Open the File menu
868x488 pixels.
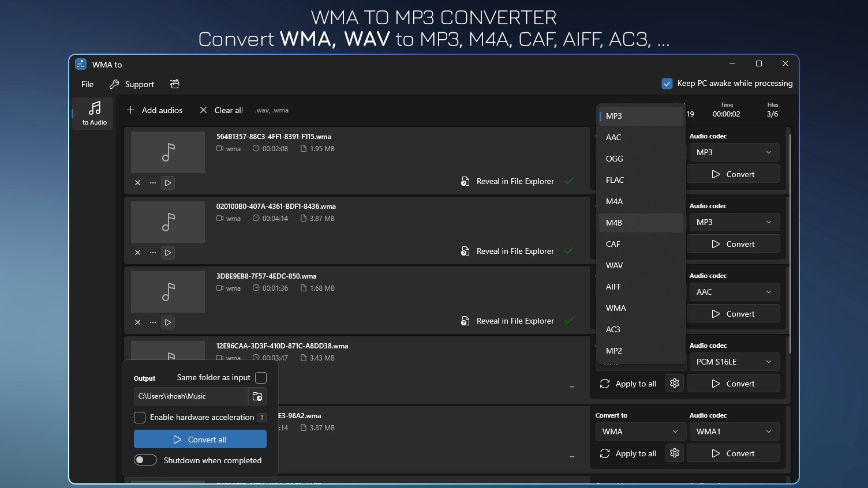click(x=87, y=84)
